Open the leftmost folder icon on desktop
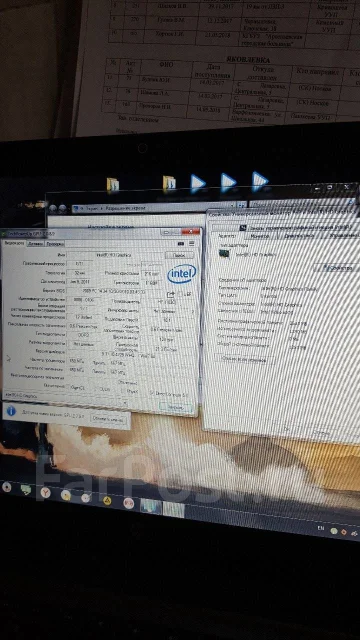 pos(113,185)
